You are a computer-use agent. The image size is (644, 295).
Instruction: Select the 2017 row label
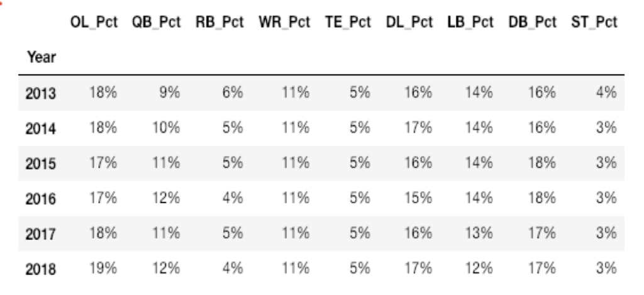(x=41, y=235)
